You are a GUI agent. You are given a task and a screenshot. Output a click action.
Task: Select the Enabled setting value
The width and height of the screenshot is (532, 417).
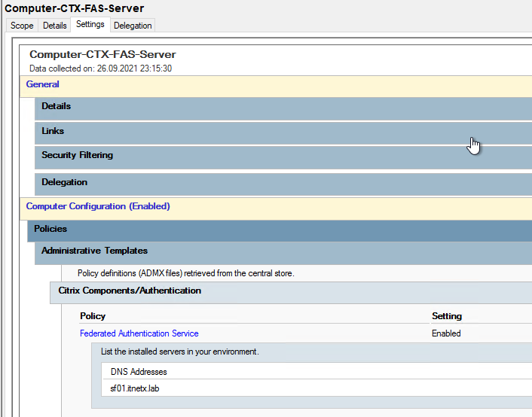pos(446,333)
